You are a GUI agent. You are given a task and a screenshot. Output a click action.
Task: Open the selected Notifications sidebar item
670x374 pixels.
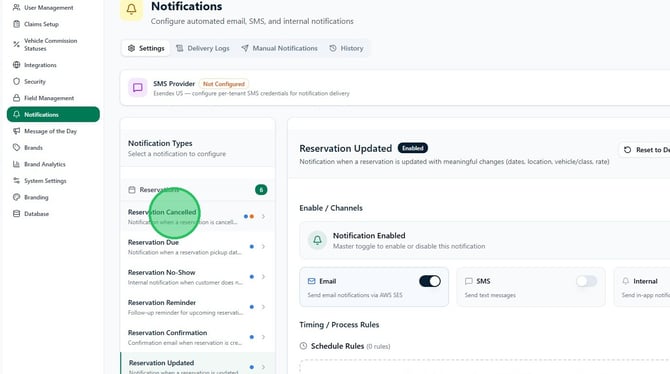pos(53,115)
